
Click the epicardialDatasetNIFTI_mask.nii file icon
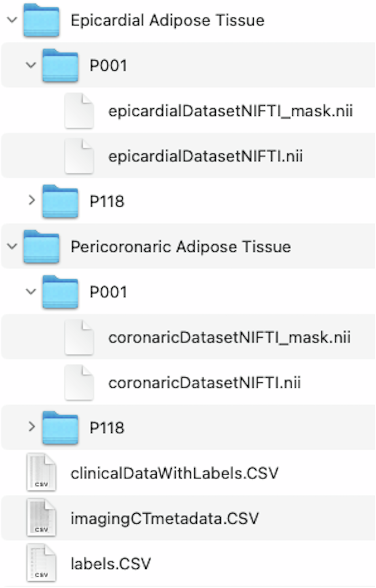pos(79,111)
